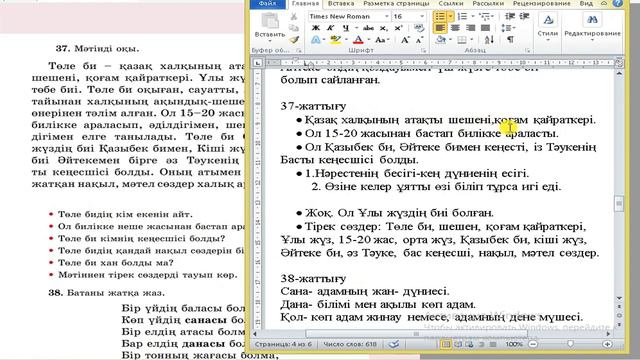Click the horizontal scrollbar thumb

click(416, 333)
